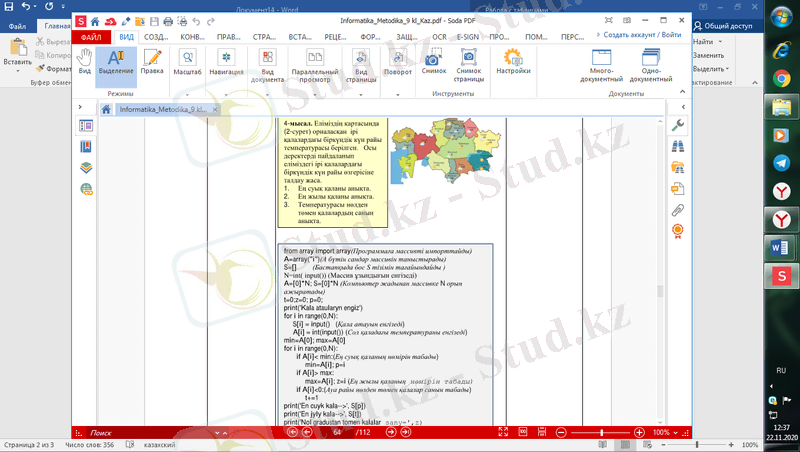800x452 pixels.
Task: Open the ФАЙЛ menu tab
Action: [x=91, y=36]
